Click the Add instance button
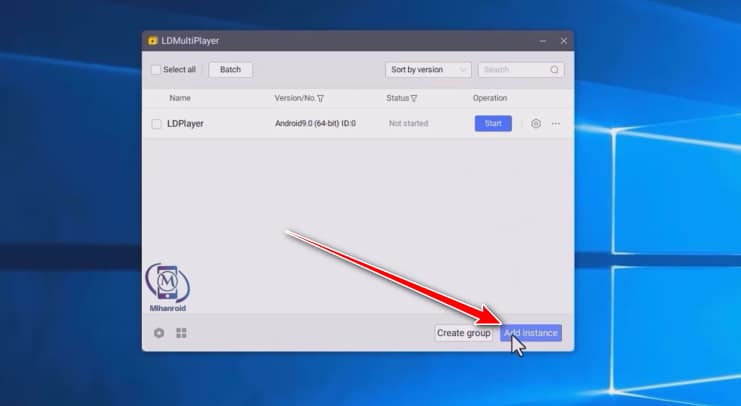The image size is (741, 406). 531,333
